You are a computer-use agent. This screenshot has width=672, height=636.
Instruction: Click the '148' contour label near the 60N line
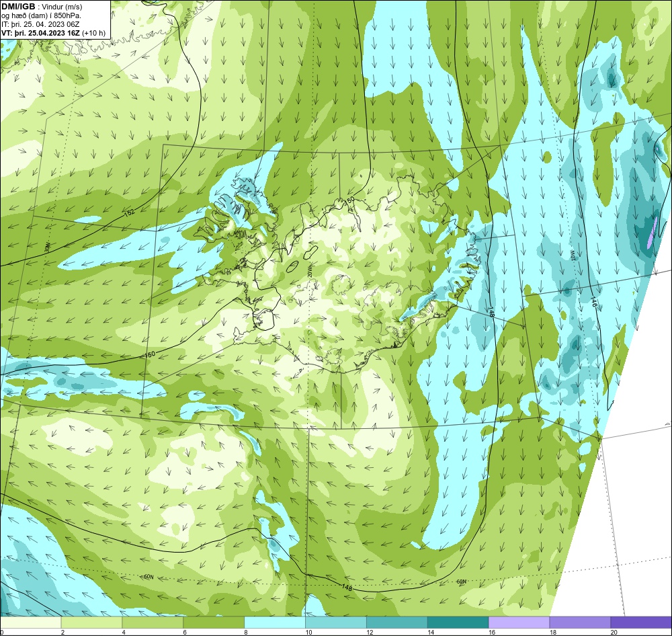347,588
